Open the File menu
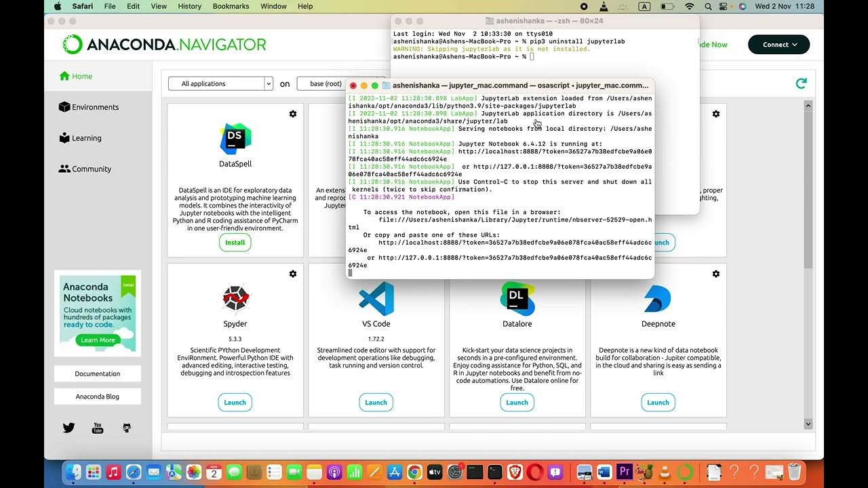The image size is (868, 488). [108, 6]
